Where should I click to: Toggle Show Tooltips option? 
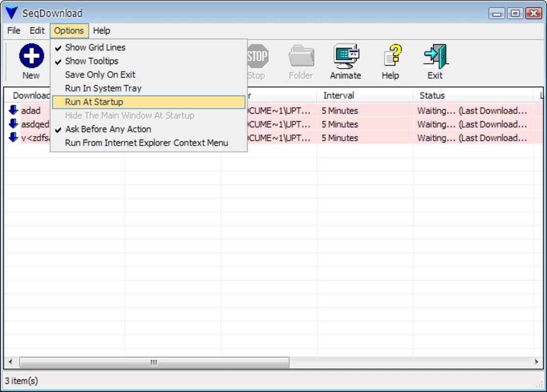click(x=149, y=61)
